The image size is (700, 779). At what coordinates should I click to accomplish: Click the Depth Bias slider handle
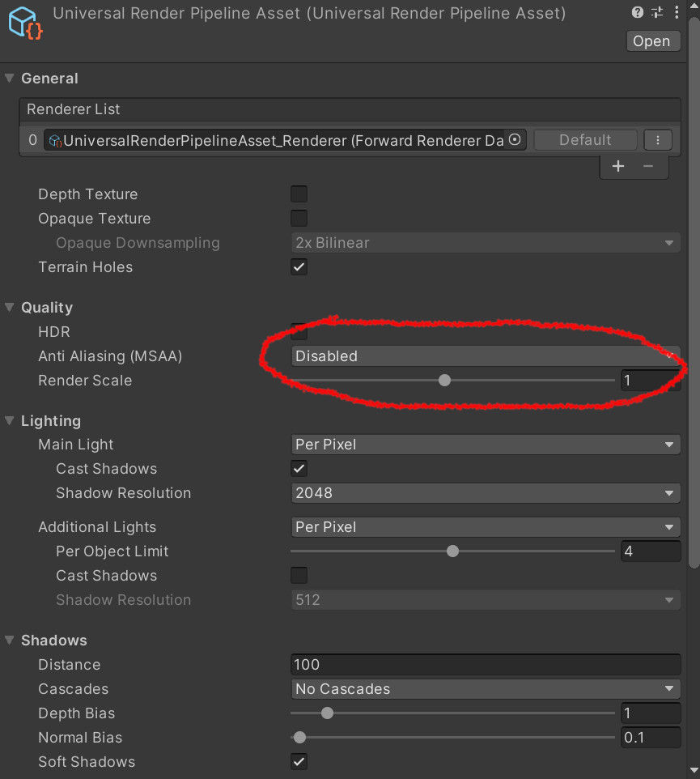[327, 713]
